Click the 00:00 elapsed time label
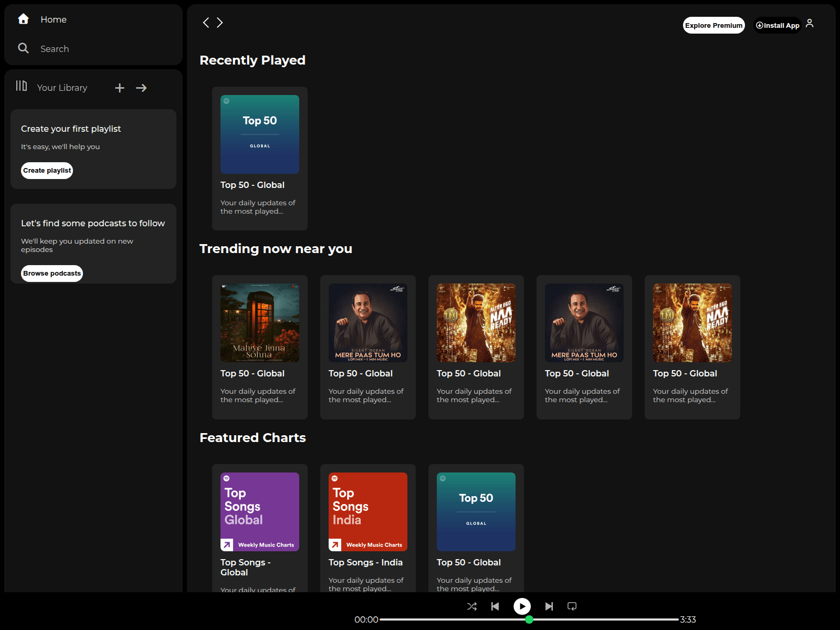The height and width of the screenshot is (630, 840). pyautogui.click(x=366, y=619)
